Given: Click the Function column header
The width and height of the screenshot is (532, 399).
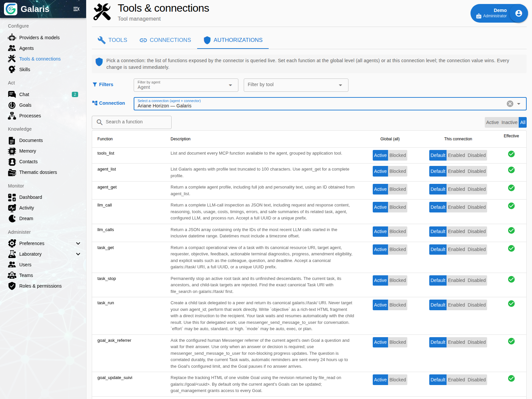Looking at the screenshot, I should (x=105, y=139).
